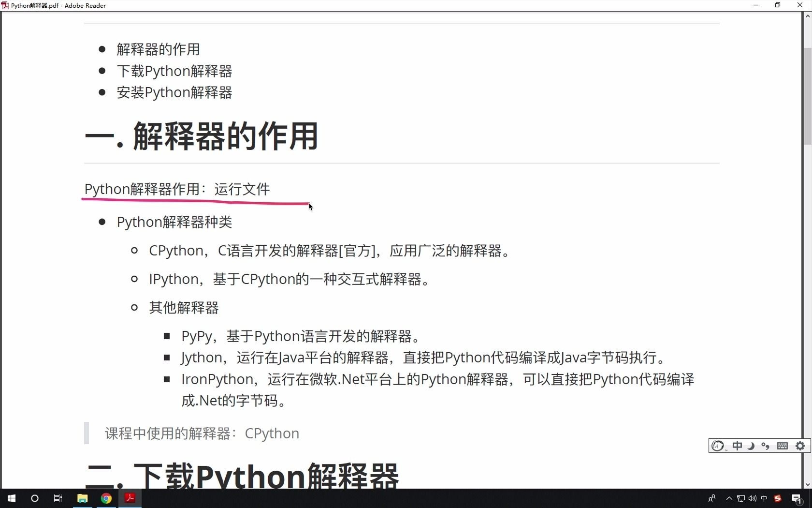
Task: Click the bullet text "下载Python解释器"
Action: [x=174, y=71]
